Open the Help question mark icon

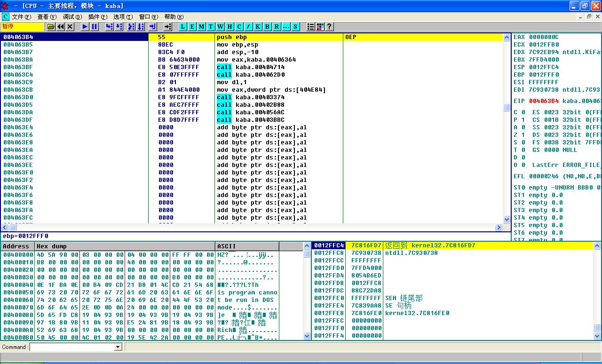(329, 27)
